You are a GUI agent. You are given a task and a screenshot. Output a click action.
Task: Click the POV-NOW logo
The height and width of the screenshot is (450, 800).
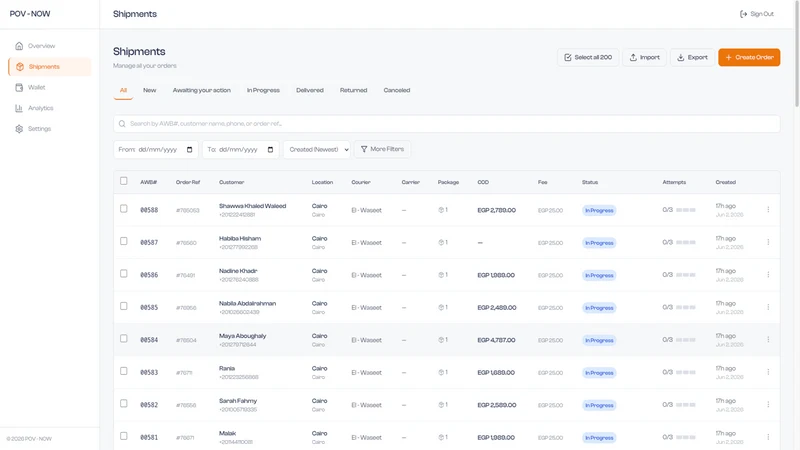pyautogui.click(x=30, y=14)
